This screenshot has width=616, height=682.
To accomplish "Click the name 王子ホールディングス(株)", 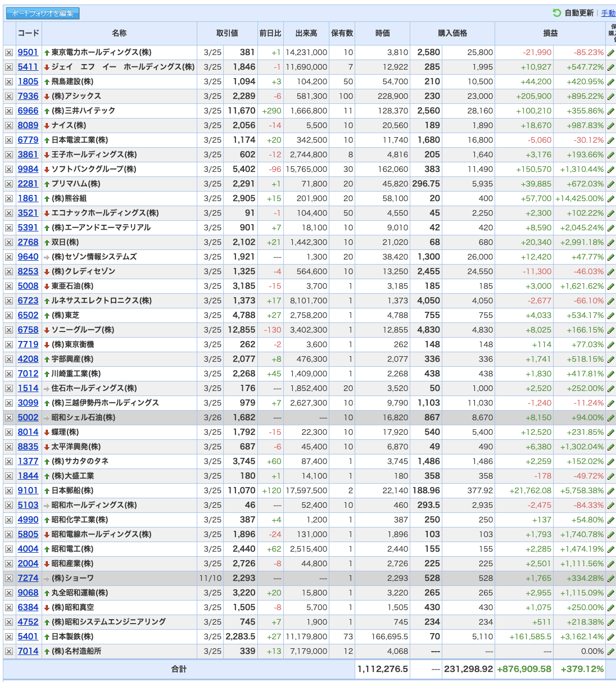I will [94, 154].
